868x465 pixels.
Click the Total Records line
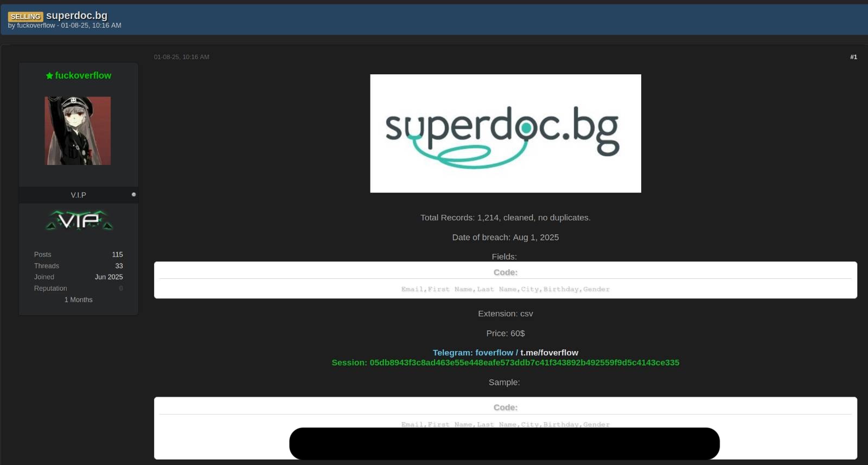[x=506, y=218]
